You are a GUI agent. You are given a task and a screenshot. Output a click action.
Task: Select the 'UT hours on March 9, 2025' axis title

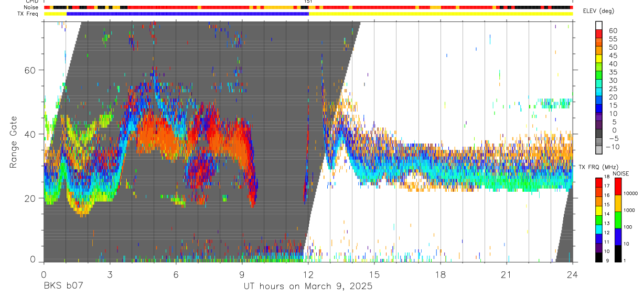(x=308, y=287)
